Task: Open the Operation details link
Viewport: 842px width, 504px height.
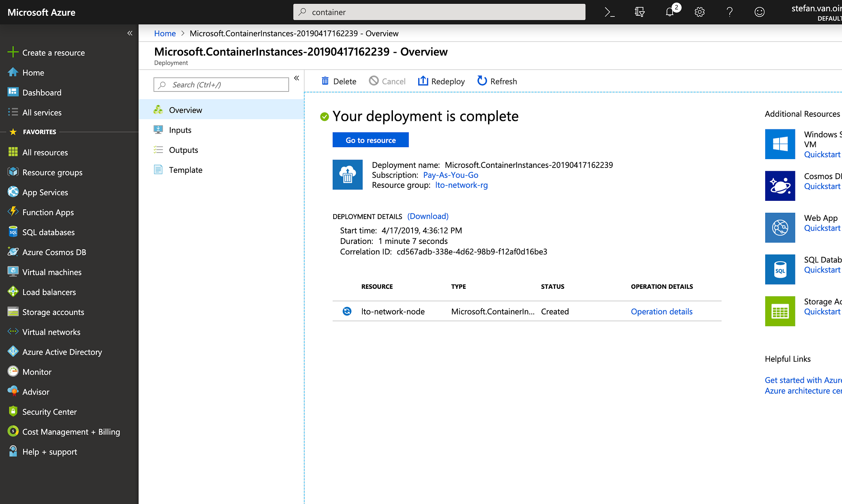Action: coord(661,312)
